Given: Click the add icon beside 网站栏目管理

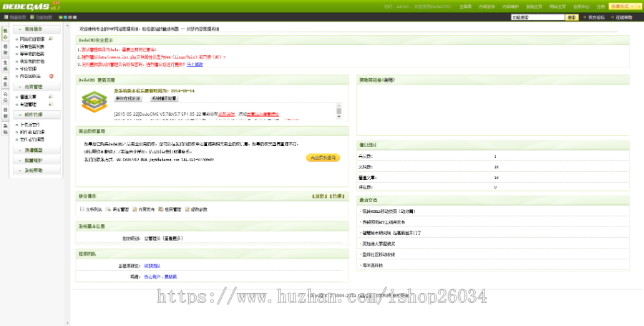Looking at the screenshot, I should [51, 39].
